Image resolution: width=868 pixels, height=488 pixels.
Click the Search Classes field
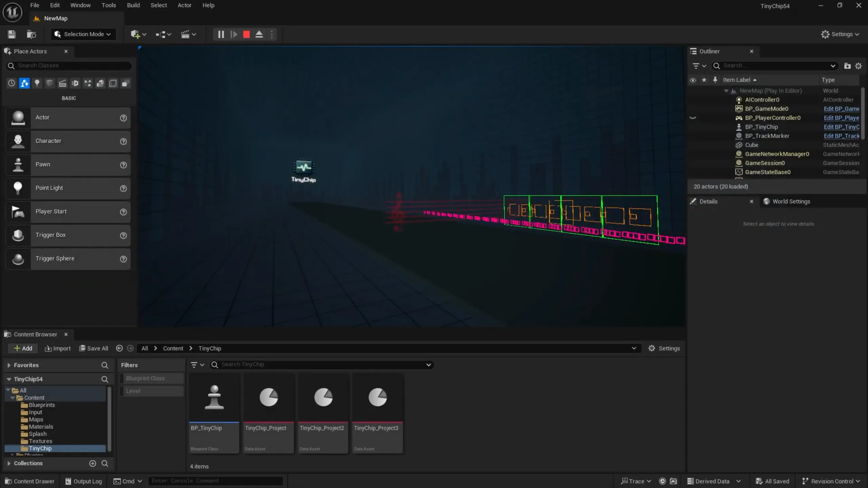(x=69, y=65)
